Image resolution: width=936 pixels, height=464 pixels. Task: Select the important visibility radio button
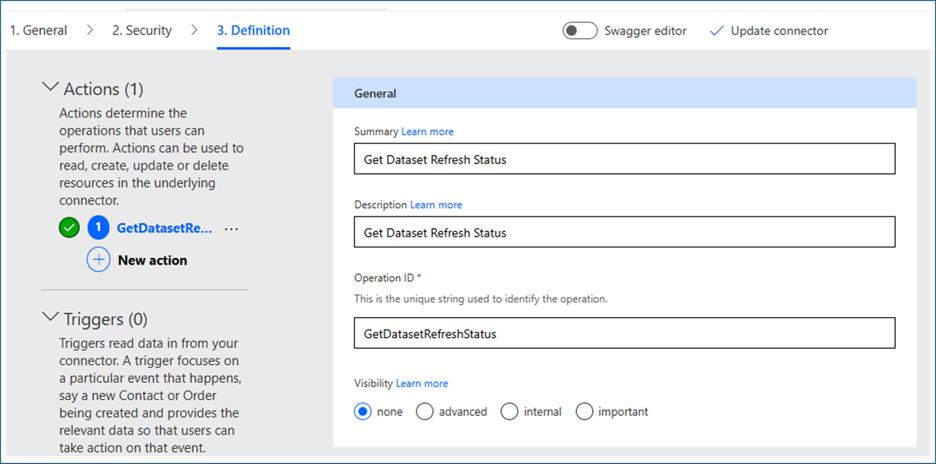tap(584, 411)
